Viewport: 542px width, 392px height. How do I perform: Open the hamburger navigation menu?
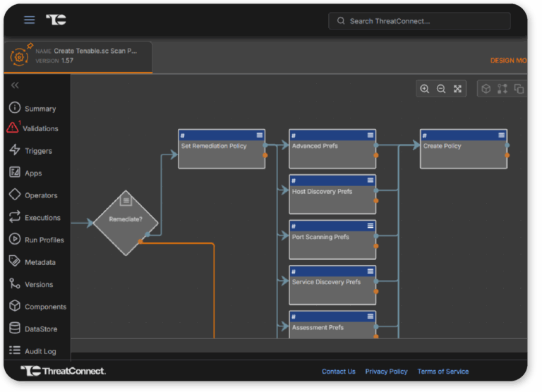tap(30, 20)
